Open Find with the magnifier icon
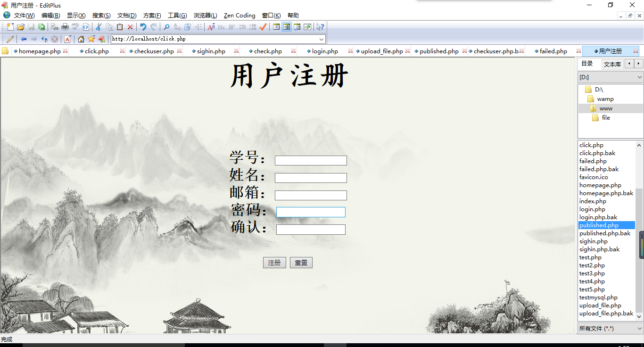 point(166,27)
